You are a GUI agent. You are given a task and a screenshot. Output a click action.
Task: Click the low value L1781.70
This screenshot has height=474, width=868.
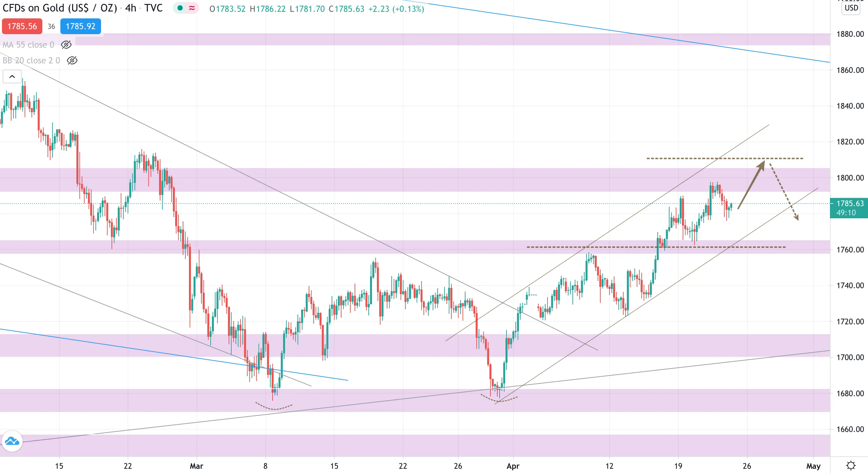point(307,9)
